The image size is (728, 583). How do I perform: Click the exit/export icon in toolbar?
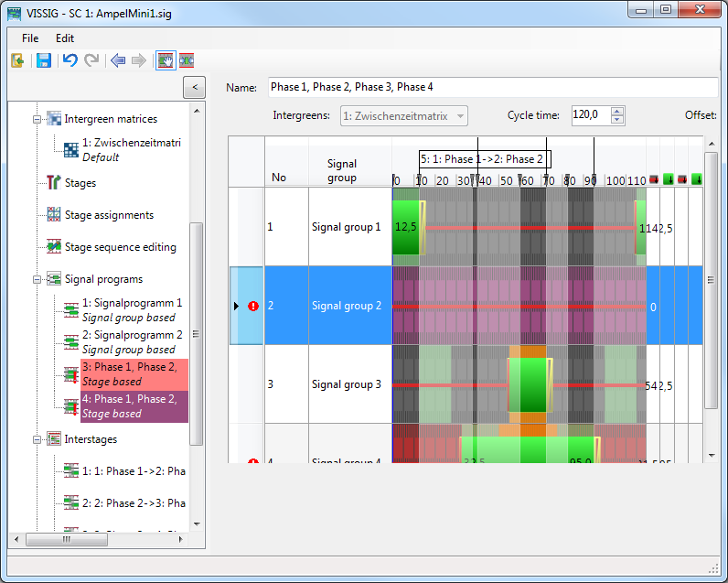pos(17,60)
